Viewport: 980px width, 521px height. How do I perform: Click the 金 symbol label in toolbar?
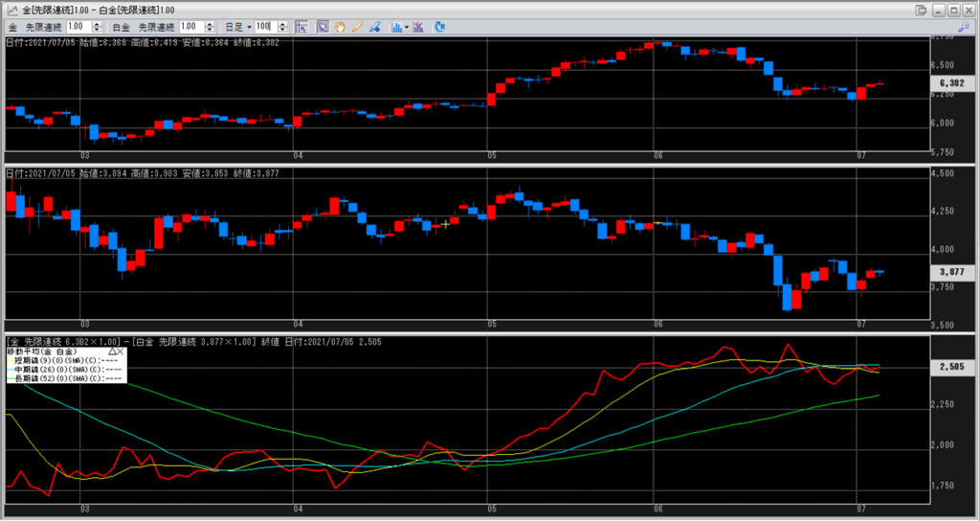click(11, 26)
